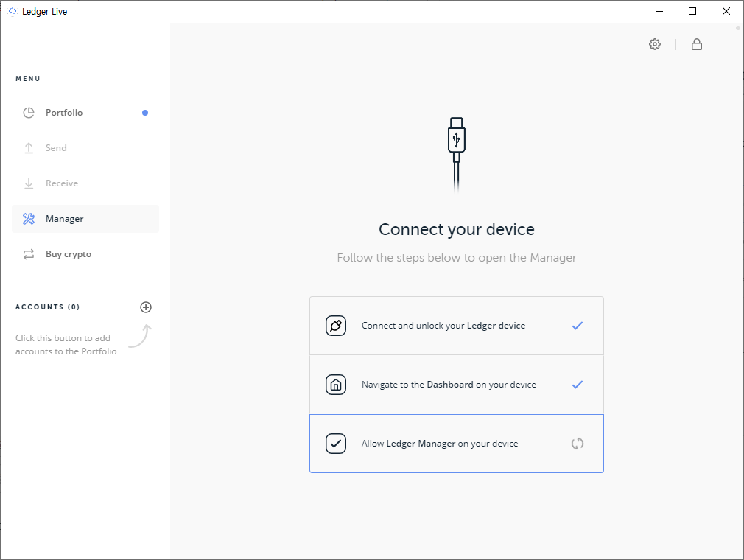Viewport: 744px width, 560px height.
Task: Click the home icon for Dashboard step
Action: coord(336,385)
